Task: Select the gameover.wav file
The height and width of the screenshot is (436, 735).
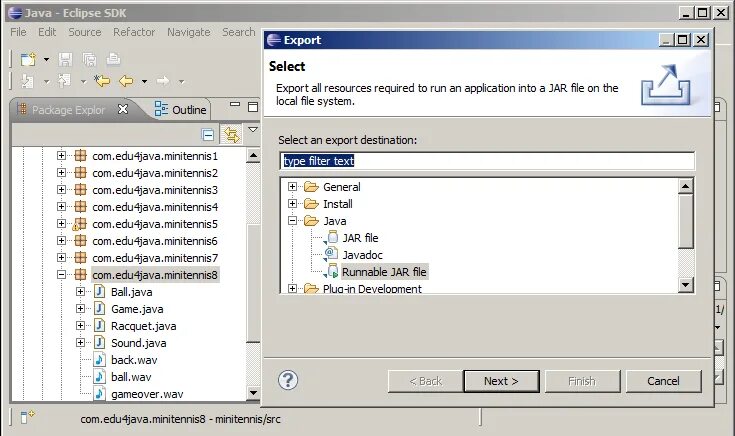Action: [x=147, y=394]
